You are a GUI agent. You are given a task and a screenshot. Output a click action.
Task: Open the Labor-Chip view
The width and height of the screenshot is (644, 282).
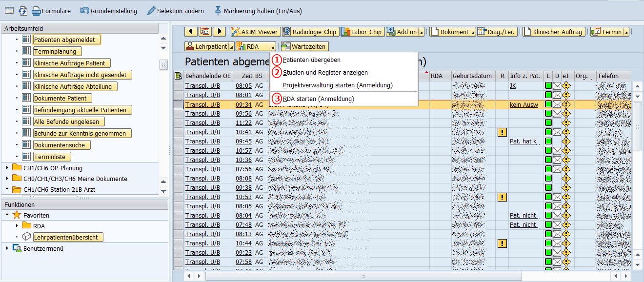click(x=362, y=32)
